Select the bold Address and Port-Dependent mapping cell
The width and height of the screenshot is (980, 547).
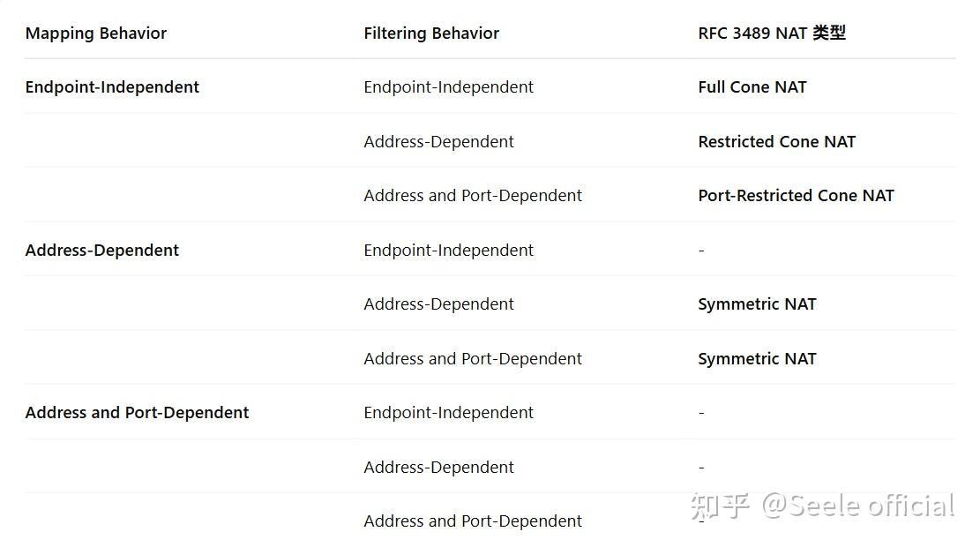pyautogui.click(x=137, y=413)
